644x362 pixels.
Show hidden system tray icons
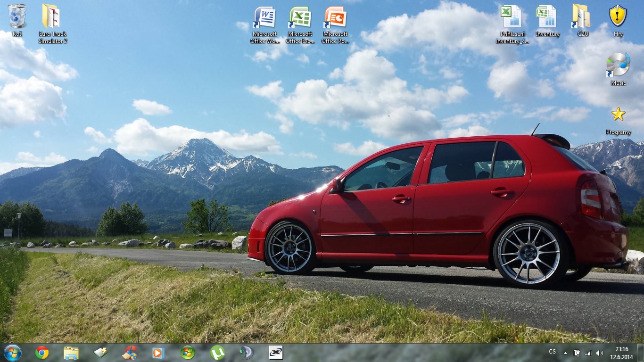[x=565, y=353]
